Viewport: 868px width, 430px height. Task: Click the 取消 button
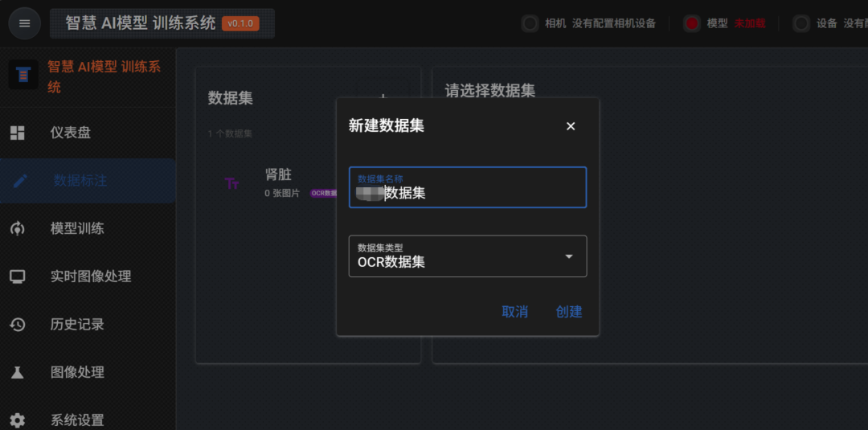click(515, 312)
